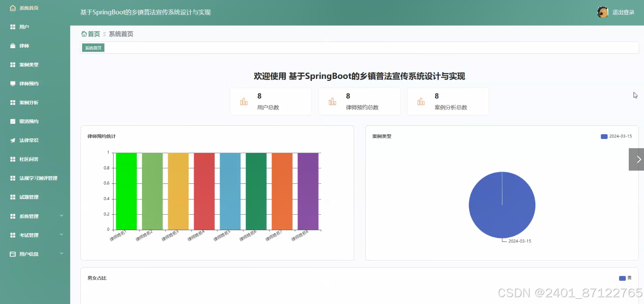Image resolution: width=644 pixels, height=304 pixels.
Task: Click the light blue bar for 律师姓名5
Action: point(230,191)
